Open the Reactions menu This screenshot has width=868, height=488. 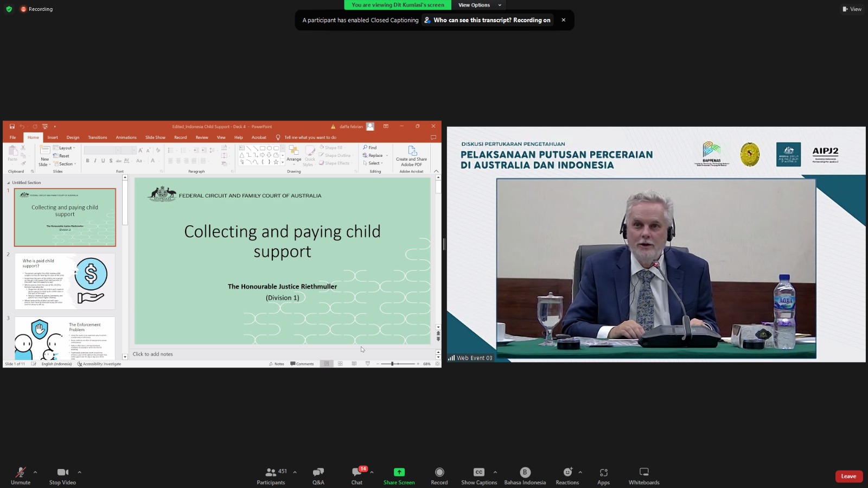(567, 476)
